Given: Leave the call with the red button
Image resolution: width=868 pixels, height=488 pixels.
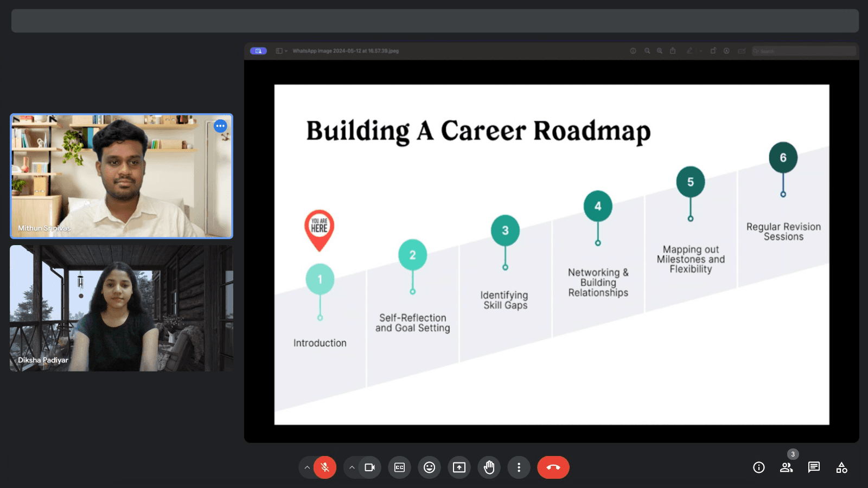Looking at the screenshot, I should (553, 467).
